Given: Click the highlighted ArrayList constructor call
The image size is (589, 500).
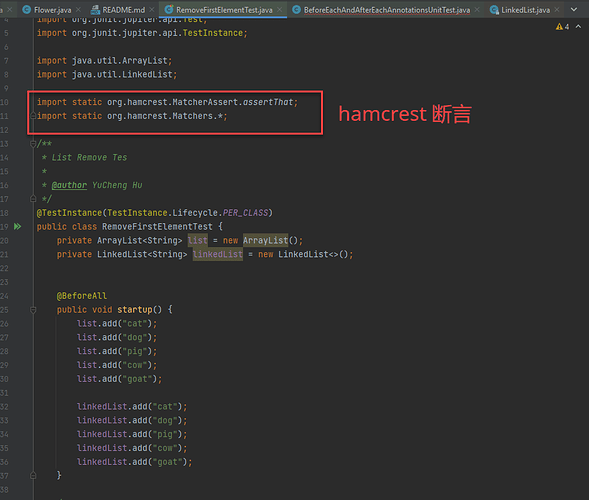Looking at the screenshot, I should 265,240.
